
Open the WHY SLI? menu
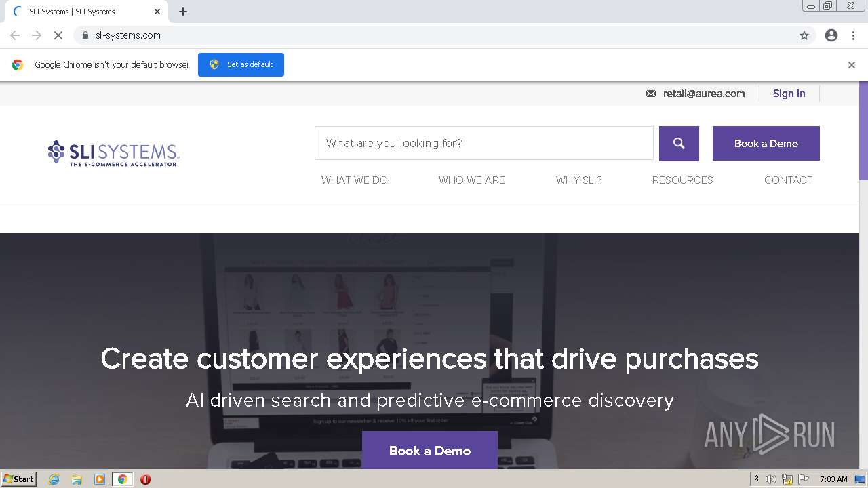pos(579,180)
